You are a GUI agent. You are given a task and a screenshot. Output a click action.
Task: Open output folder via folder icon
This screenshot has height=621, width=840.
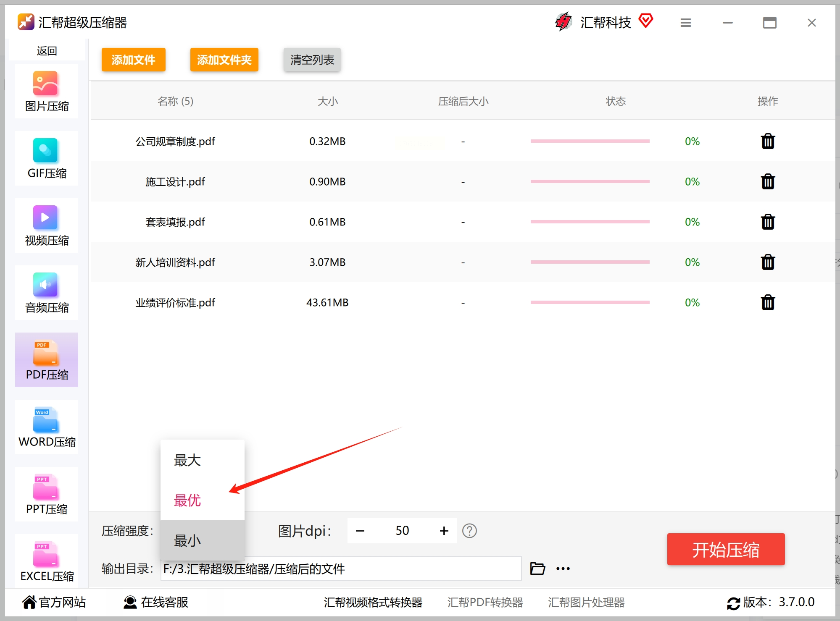pyautogui.click(x=537, y=569)
